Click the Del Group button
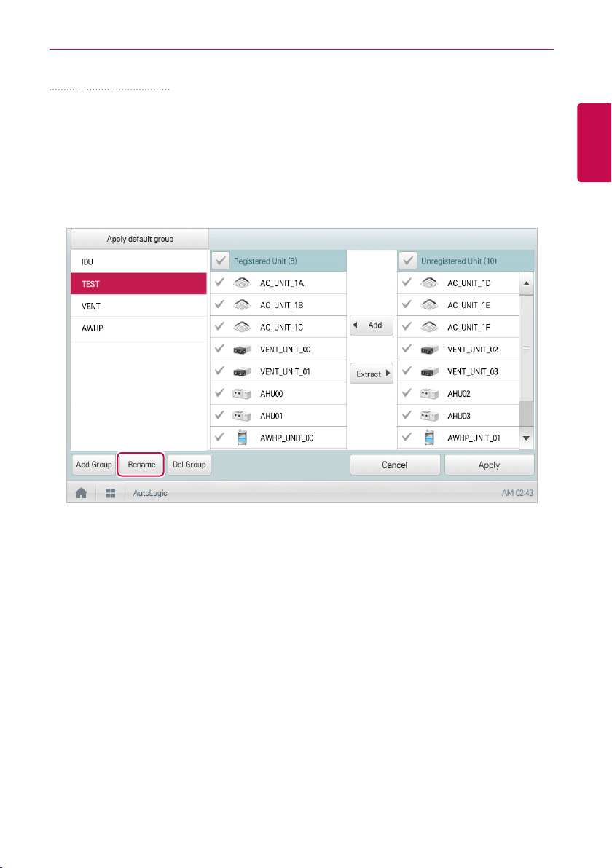 [x=189, y=465]
